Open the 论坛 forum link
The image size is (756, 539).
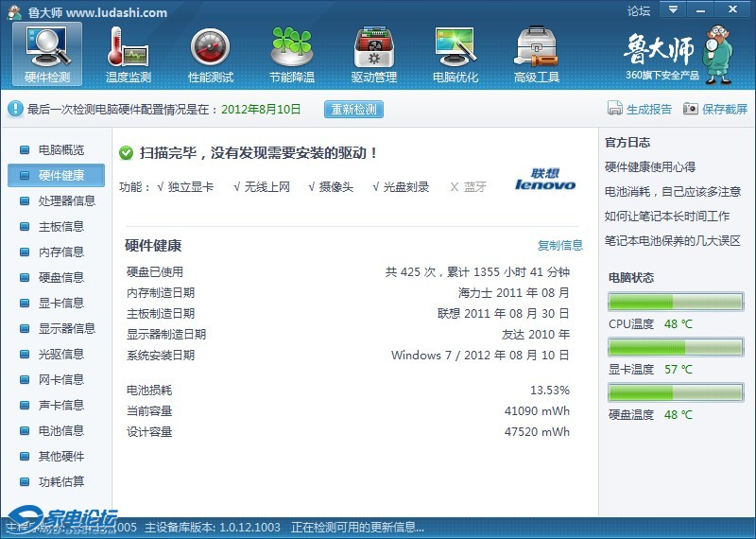point(639,10)
